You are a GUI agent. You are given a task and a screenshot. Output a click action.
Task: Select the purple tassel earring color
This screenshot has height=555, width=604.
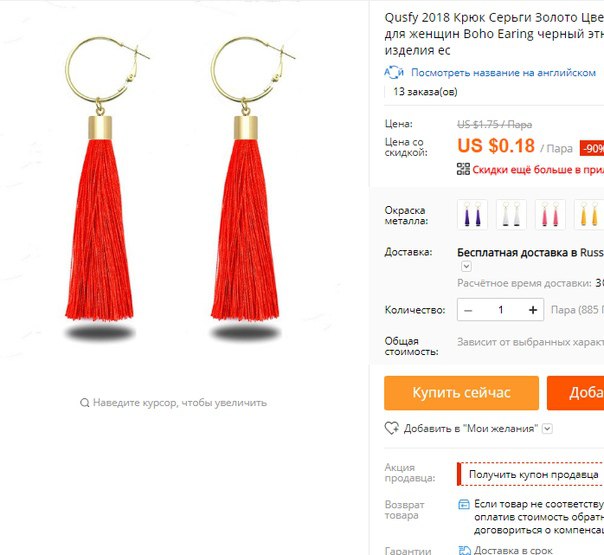[472, 215]
